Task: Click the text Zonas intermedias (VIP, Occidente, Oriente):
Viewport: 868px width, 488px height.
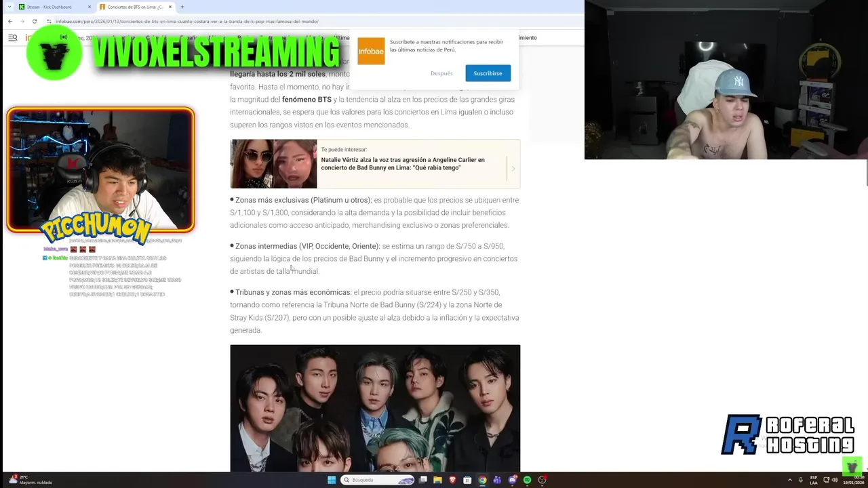Action: click(307, 246)
